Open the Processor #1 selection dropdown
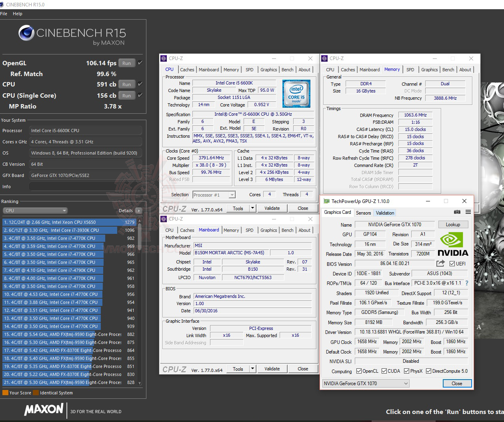The width and height of the screenshot is (504, 422). click(214, 195)
